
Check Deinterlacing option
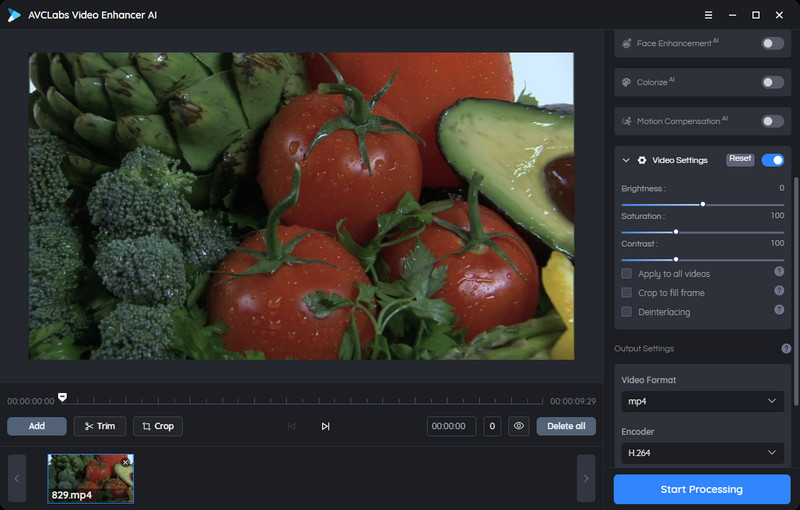[x=627, y=312]
